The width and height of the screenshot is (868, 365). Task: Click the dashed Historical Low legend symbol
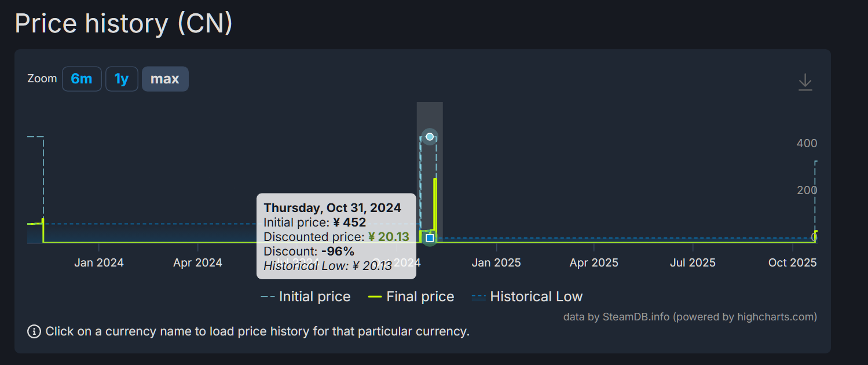[479, 297]
